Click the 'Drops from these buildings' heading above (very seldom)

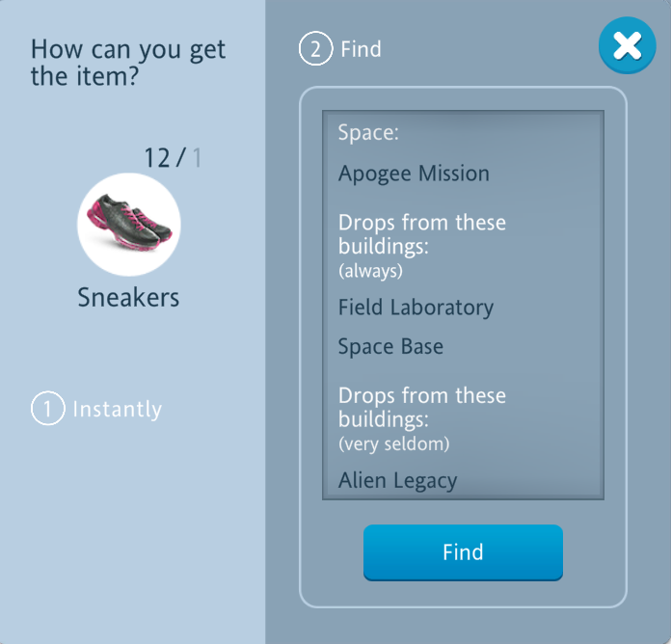tap(421, 408)
